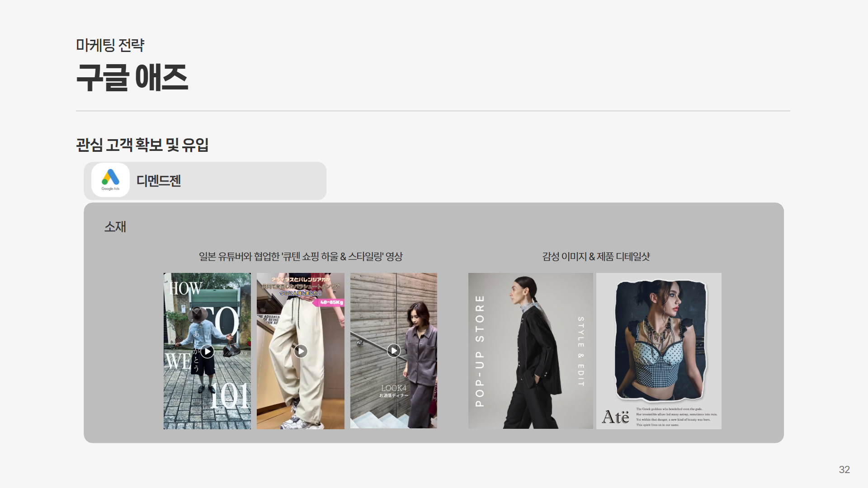This screenshot has height=488, width=868.
Task: Click the Atë brand logo text
Action: click(x=615, y=417)
